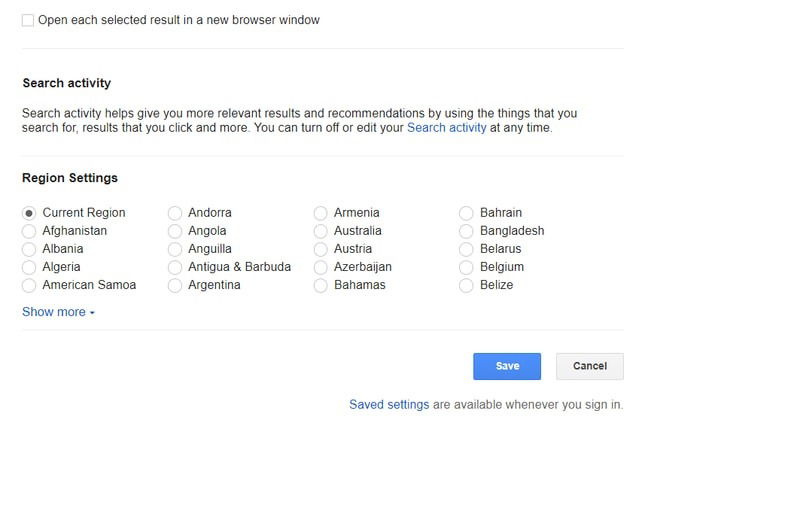Choose Bahrain as the region
Screen dimensions: 800x505
tap(467, 213)
